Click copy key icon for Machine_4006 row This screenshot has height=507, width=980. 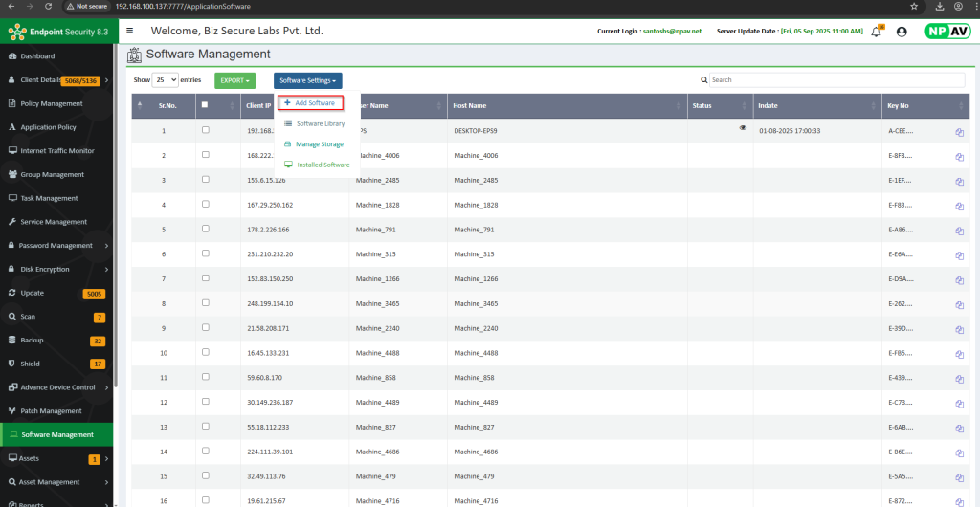(958, 157)
